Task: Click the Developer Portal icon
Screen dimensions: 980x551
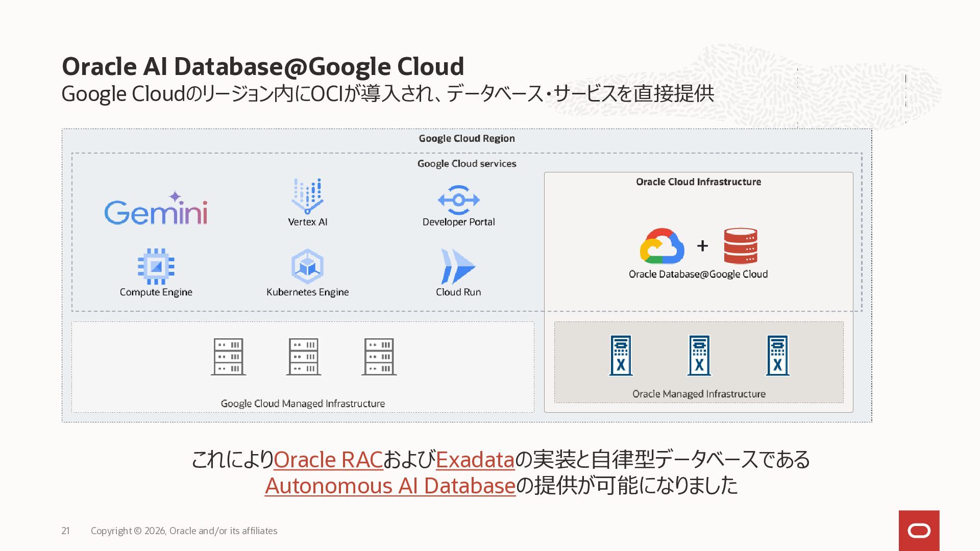Action: point(458,200)
